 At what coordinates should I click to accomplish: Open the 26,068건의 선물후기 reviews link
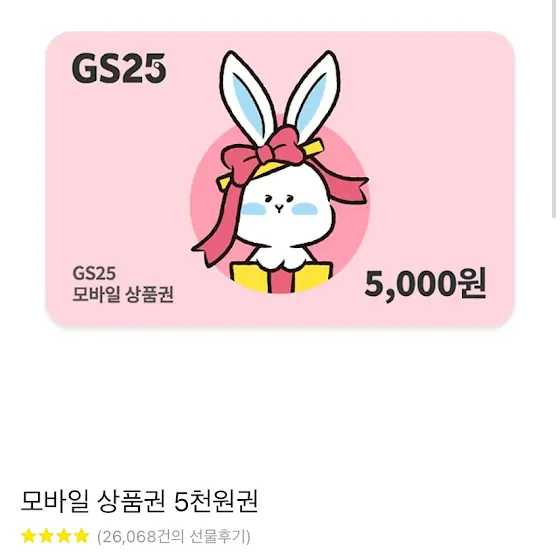tap(174, 536)
